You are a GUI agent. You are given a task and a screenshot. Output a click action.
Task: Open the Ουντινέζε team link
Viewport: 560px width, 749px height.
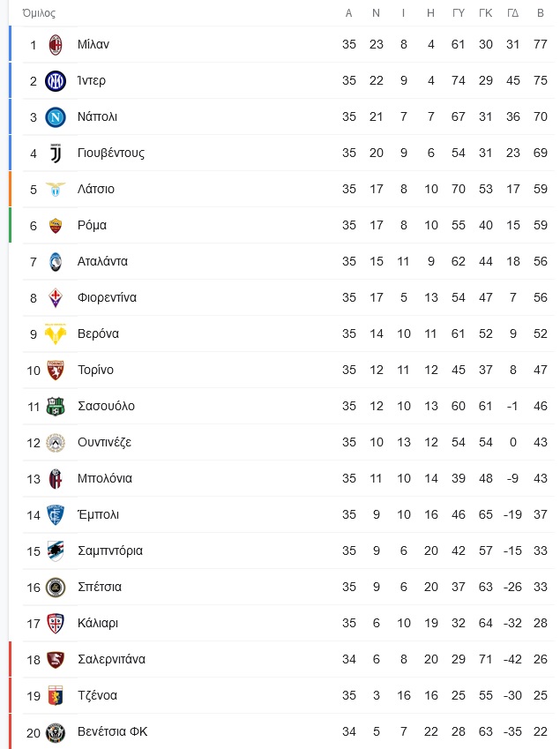click(105, 442)
